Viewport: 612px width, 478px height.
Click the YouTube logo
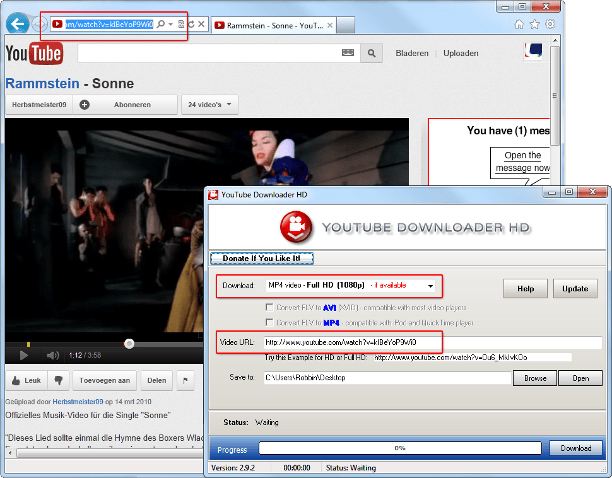click(34, 53)
